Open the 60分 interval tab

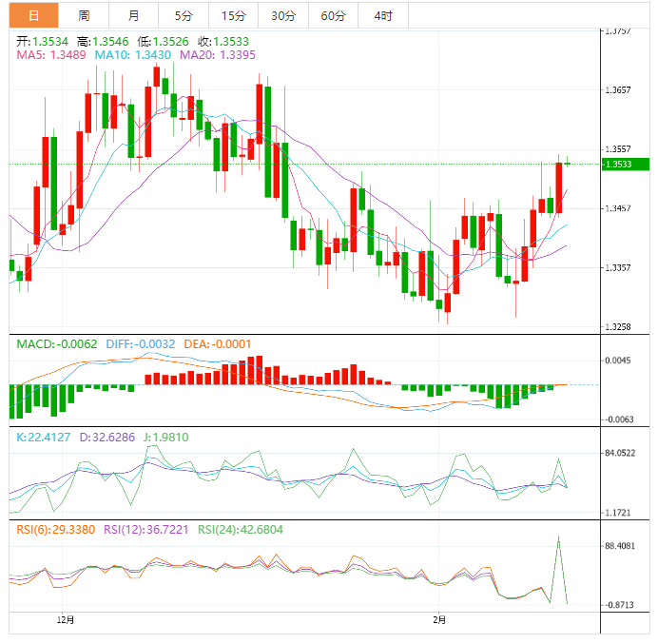333,15
